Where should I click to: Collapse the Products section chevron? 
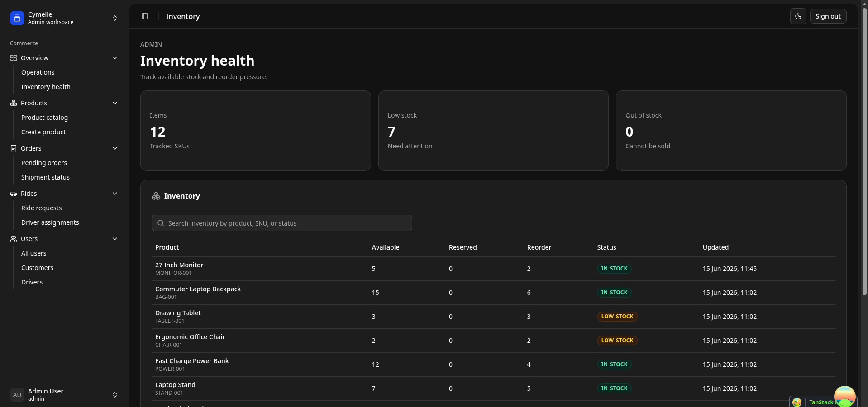coord(115,103)
